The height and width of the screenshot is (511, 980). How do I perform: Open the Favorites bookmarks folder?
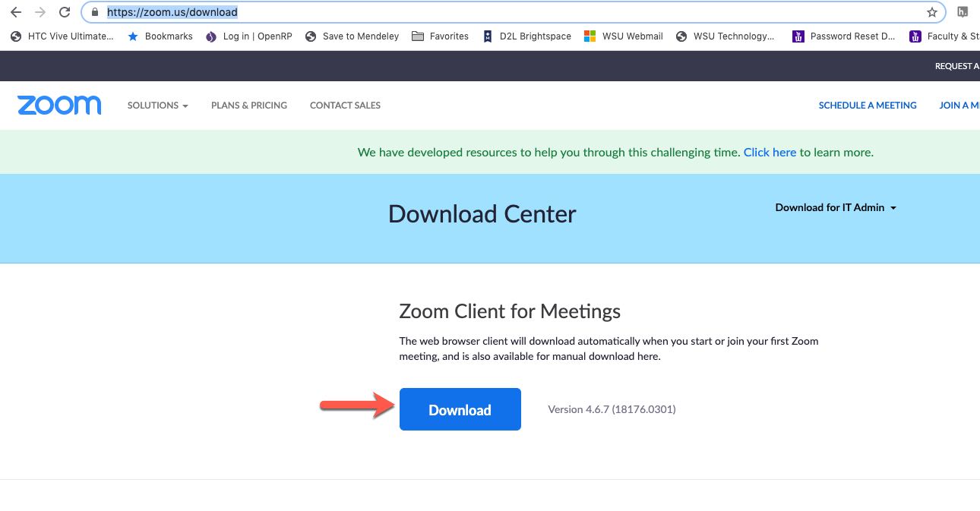pos(441,36)
